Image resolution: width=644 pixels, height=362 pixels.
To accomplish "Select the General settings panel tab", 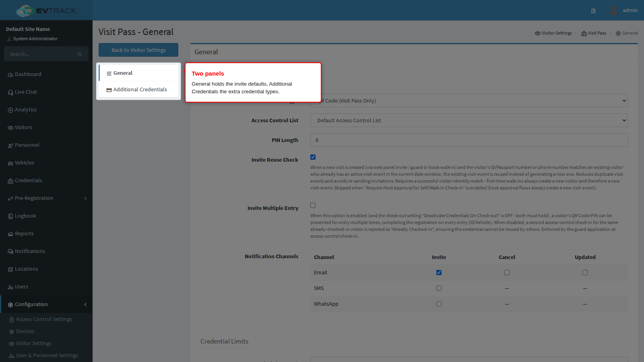I will tap(138, 73).
